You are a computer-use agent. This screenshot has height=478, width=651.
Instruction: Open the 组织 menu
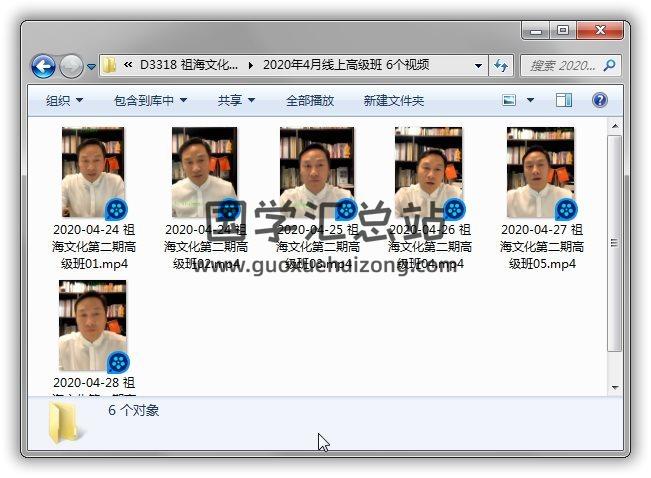point(64,101)
